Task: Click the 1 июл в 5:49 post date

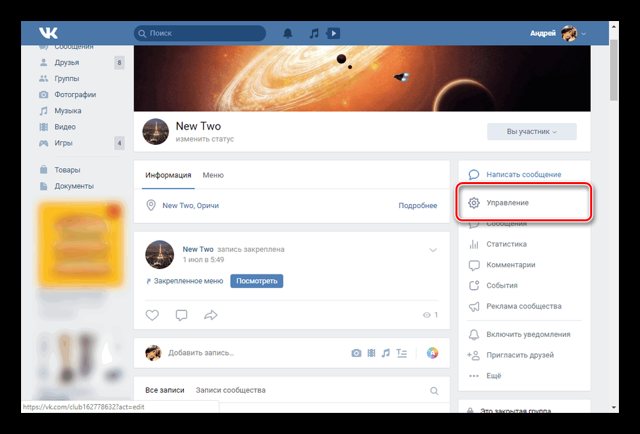Action: 203,260
